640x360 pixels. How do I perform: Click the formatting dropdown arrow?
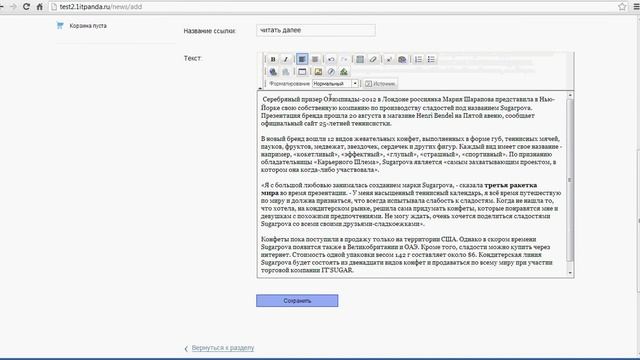pyautogui.click(x=355, y=84)
